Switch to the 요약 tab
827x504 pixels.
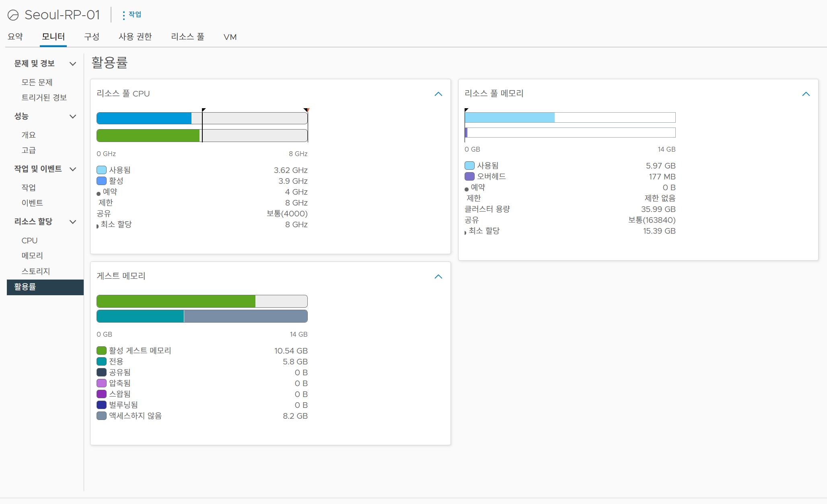click(x=15, y=37)
